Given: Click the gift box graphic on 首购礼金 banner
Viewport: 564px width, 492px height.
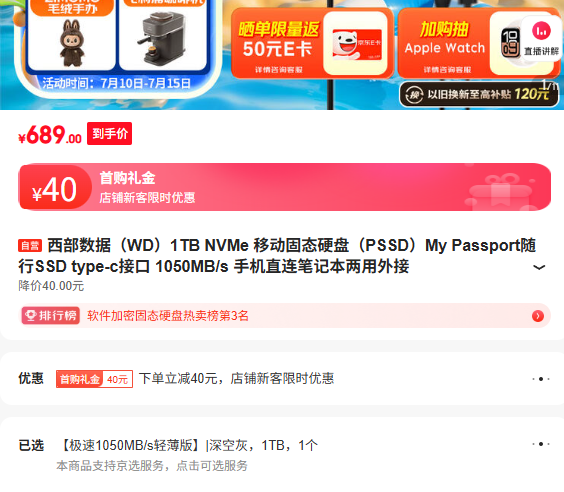Looking at the screenshot, I should tap(499, 191).
